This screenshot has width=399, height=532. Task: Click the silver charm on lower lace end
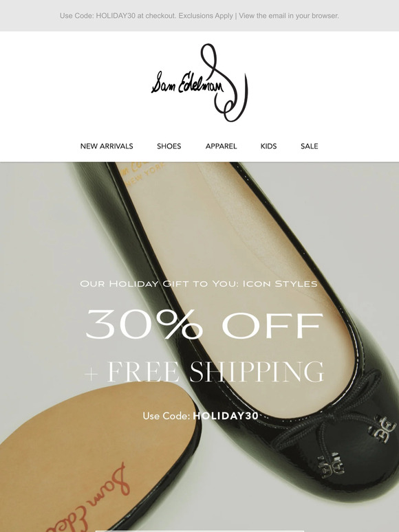331,464
